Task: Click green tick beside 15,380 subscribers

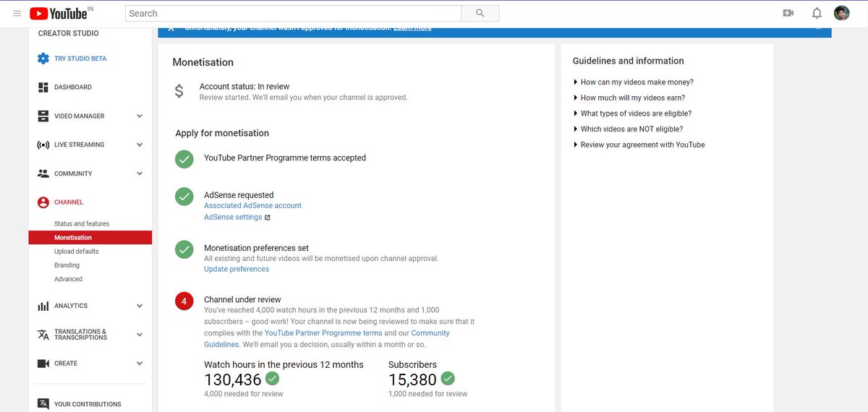Action: (448, 378)
